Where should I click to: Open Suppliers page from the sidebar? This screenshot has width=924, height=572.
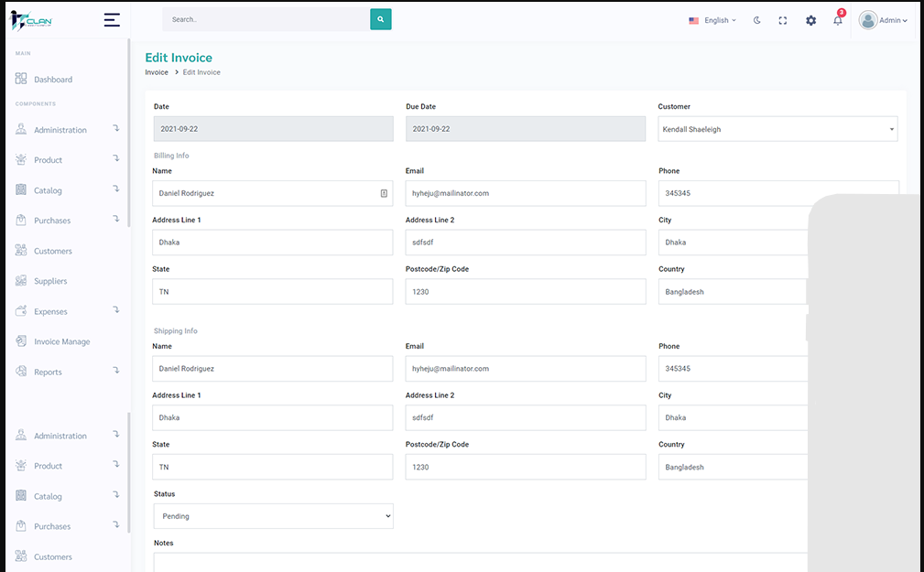[x=50, y=281]
